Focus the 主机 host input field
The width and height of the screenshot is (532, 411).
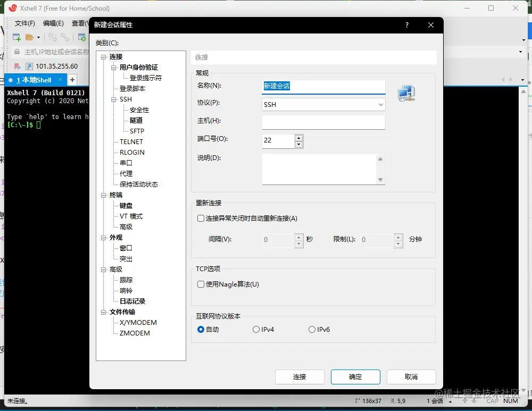click(323, 122)
